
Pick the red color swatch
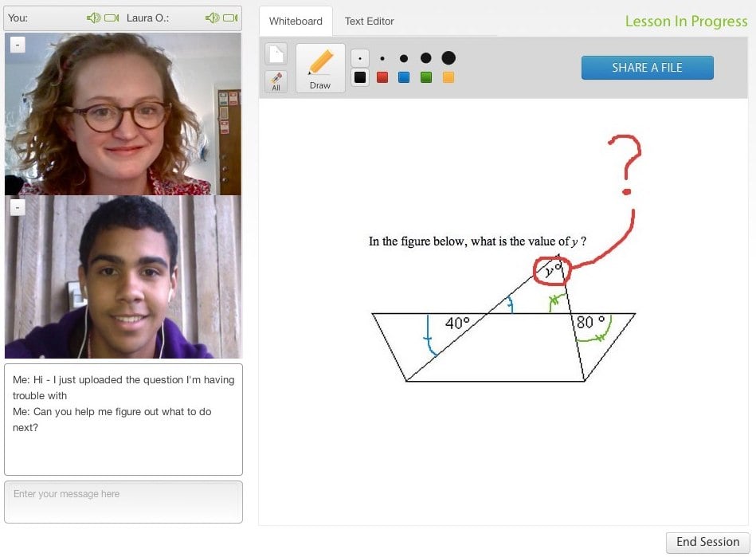coord(382,77)
